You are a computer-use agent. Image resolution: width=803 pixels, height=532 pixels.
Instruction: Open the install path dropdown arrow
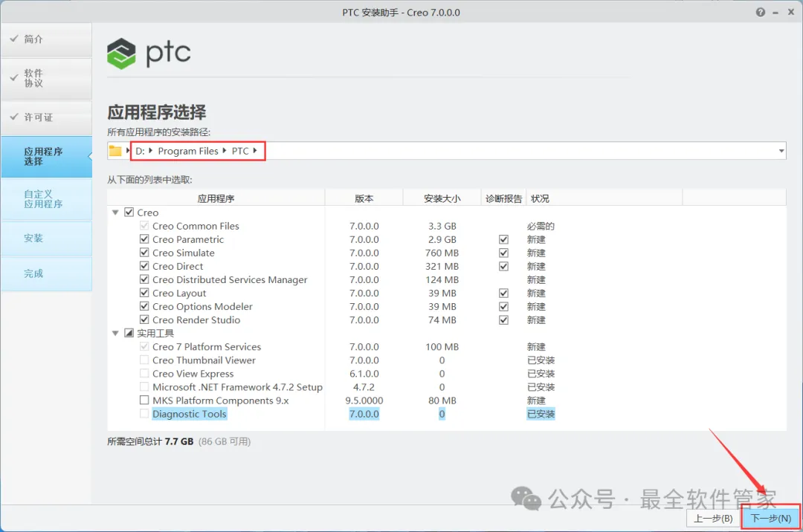(x=781, y=151)
